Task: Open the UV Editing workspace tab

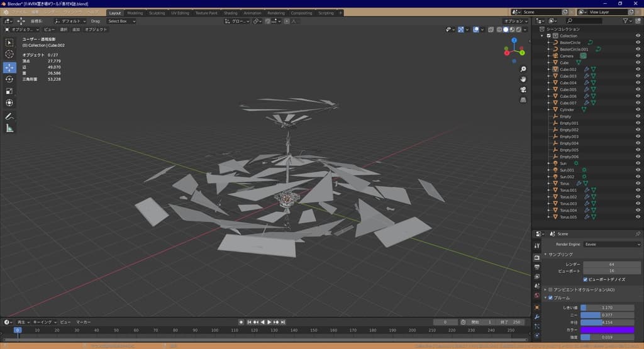Action: click(179, 13)
